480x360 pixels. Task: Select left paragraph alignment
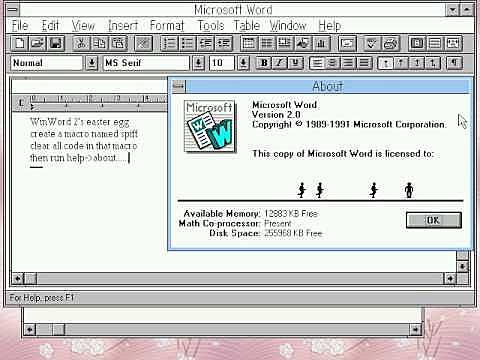[317, 63]
